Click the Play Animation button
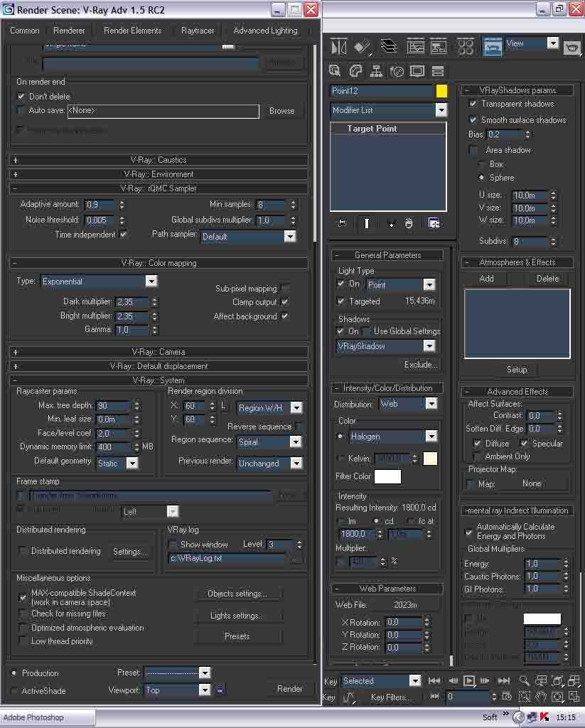This screenshot has height=728, width=585. (469, 680)
